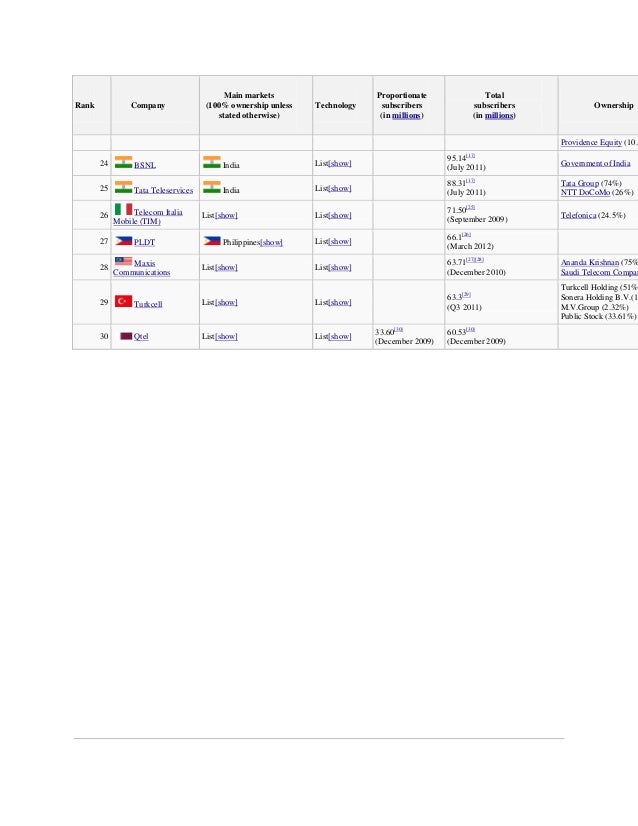The height and width of the screenshot is (826, 638).
Task: Click footnote reference after 33.60 proportionate subscribers
Action: [x=399, y=329]
